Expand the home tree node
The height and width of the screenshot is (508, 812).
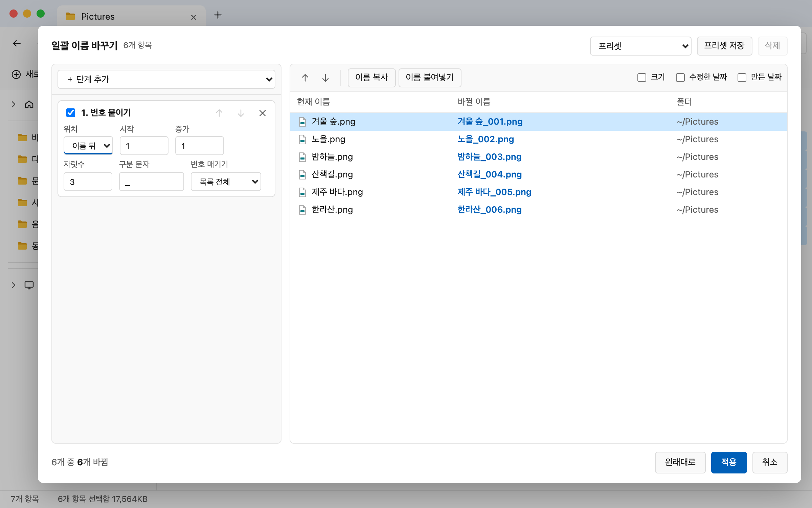[x=14, y=104]
